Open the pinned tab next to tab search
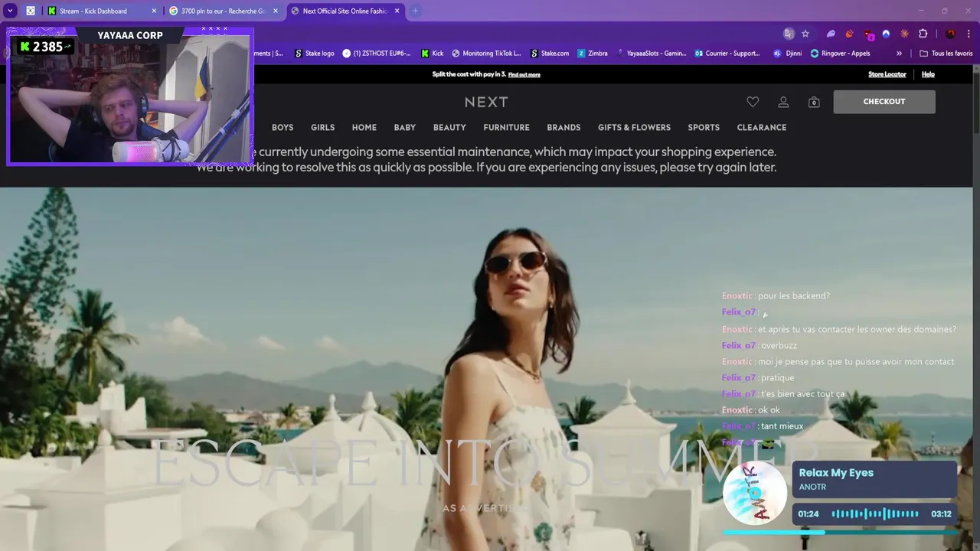The width and height of the screenshot is (980, 551). [x=31, y=11]
